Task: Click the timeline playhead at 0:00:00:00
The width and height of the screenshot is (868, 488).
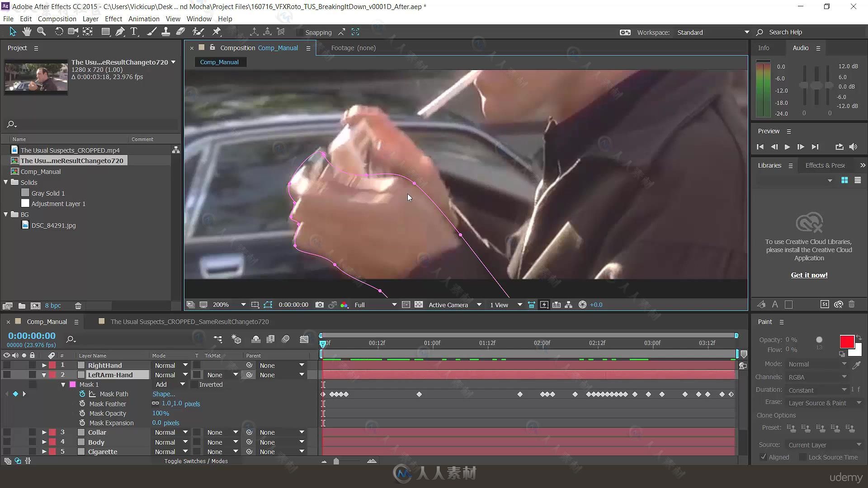Action: tap(322, 343)
